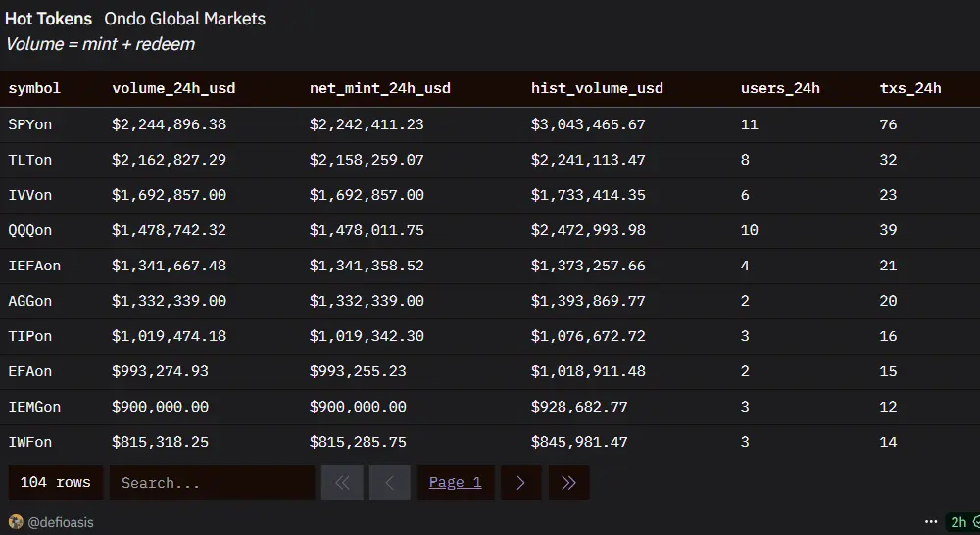
Task: Click the previous page arrow
Action: click(389, 482)
